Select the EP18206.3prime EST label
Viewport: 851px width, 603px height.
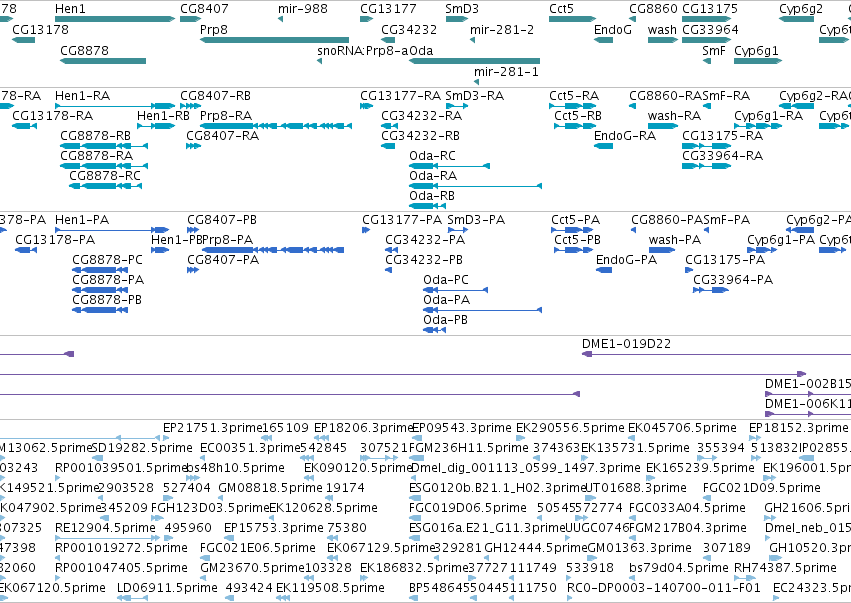pyautogui.click(x=364, y=428)
